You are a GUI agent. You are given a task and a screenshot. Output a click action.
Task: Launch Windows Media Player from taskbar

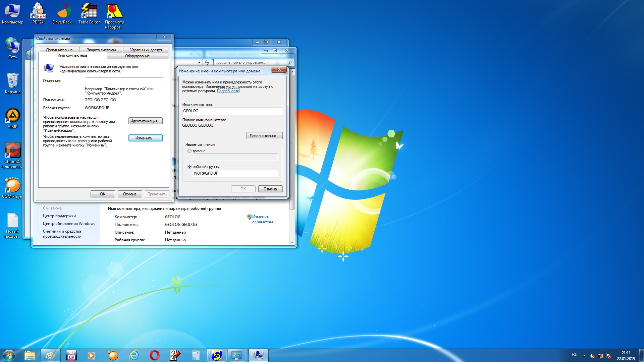(92, 355)
